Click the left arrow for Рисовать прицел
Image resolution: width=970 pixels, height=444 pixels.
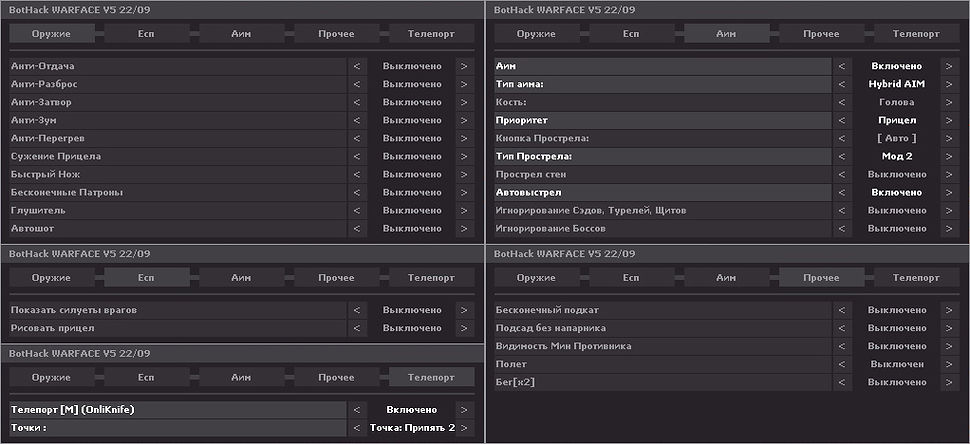click(357, 328)
